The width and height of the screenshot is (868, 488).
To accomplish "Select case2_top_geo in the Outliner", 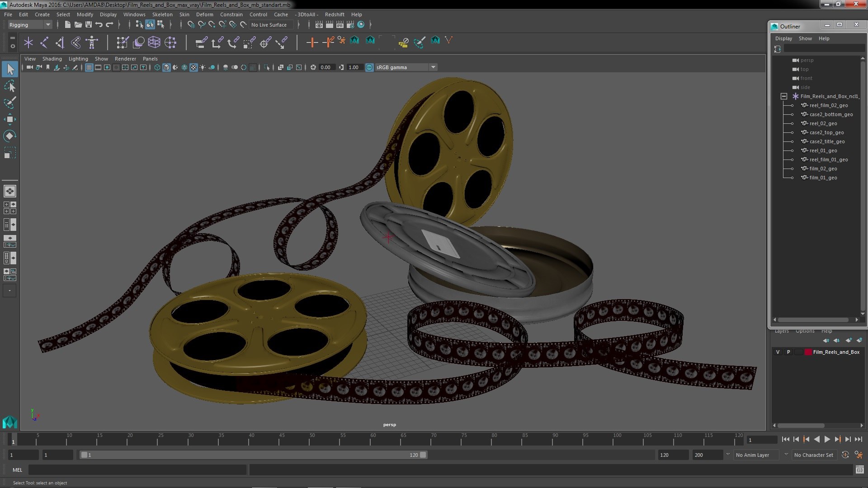I will point(826,132).
